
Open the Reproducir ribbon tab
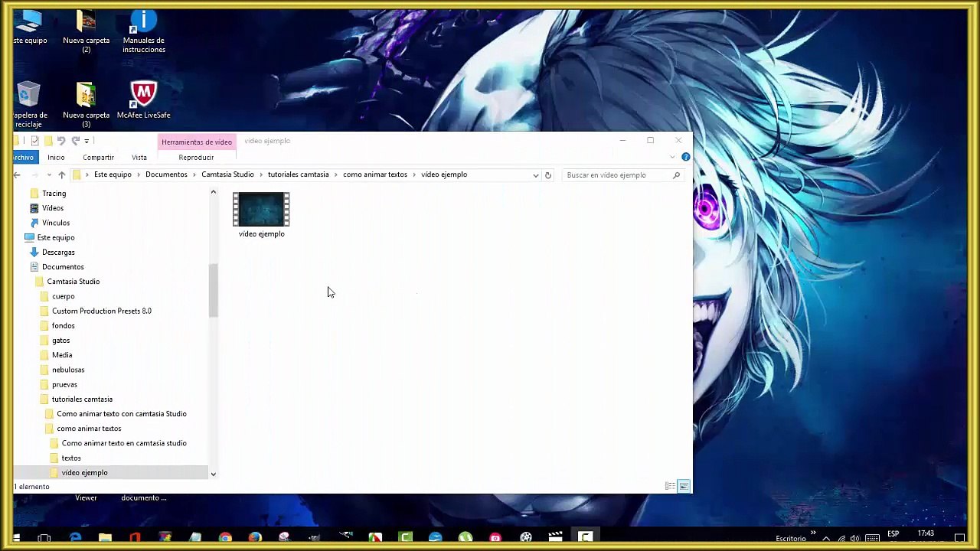[196, 157]
